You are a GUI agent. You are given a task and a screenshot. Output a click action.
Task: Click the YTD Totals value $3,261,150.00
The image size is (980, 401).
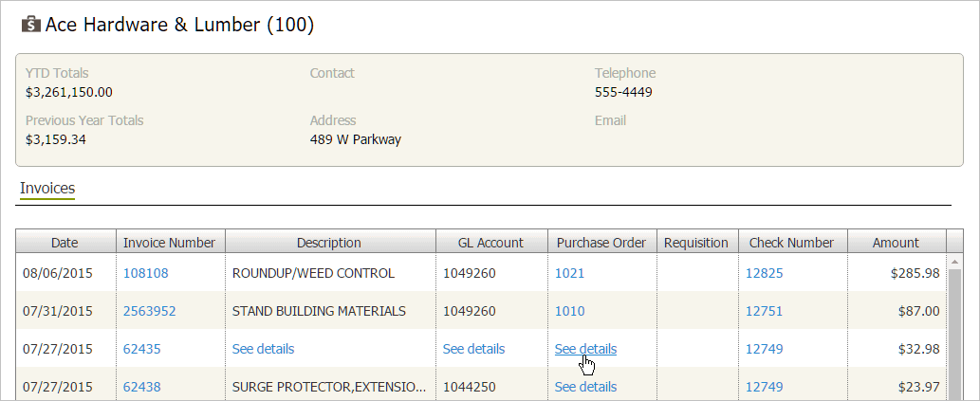68,93
